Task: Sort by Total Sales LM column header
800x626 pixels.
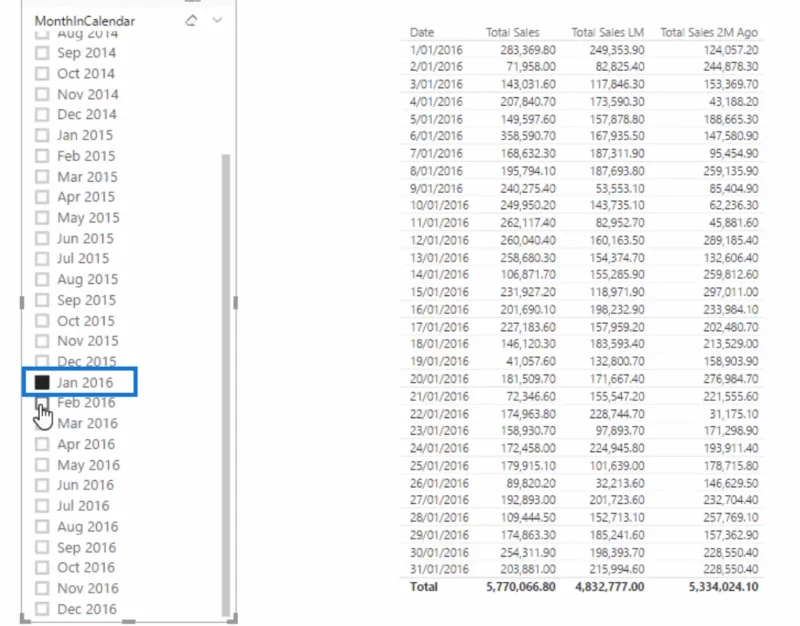Action: (608, 33)
